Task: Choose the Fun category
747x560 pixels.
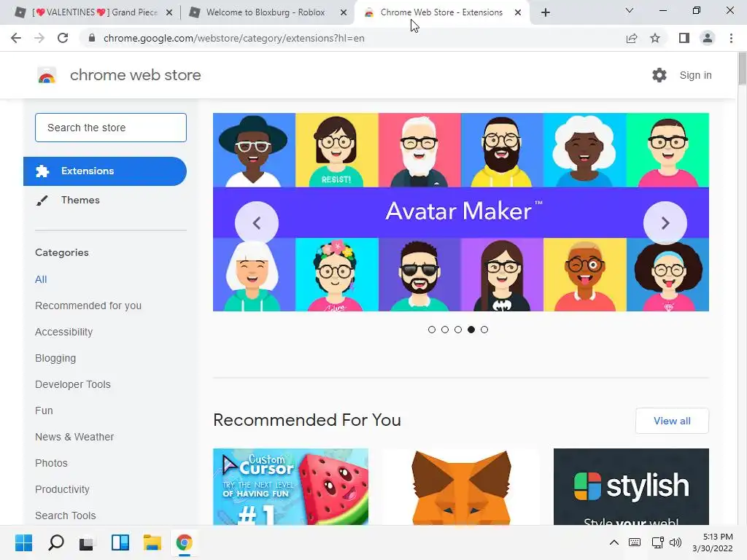Action: tap(44, 411)
